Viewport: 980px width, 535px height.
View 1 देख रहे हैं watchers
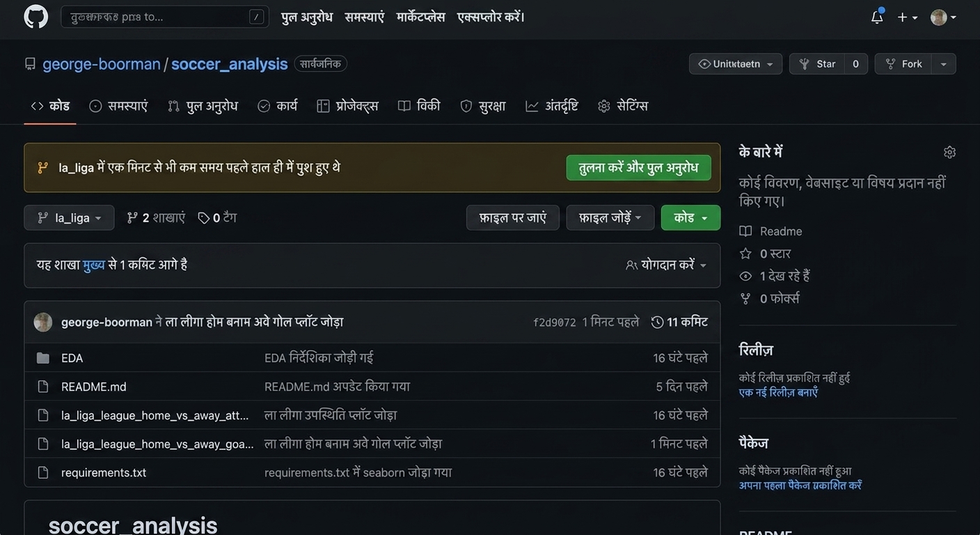pos(775,276)
